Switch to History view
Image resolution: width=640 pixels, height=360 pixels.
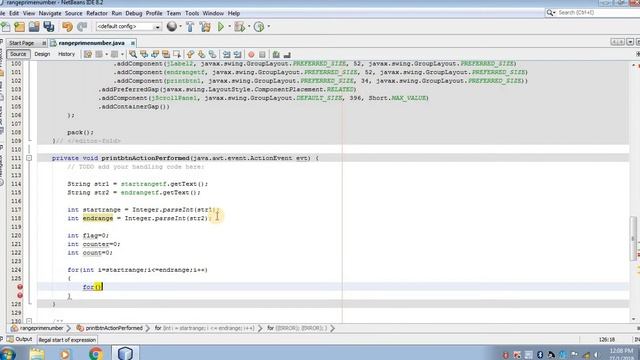pyautogui.click(x=67, y=54)
